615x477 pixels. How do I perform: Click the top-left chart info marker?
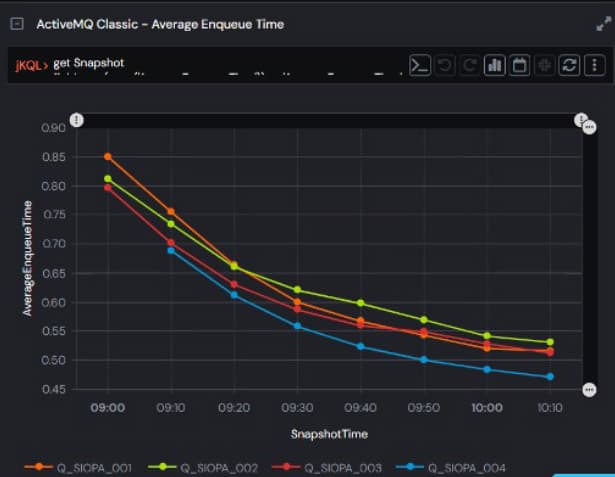(x=77, y=120)
